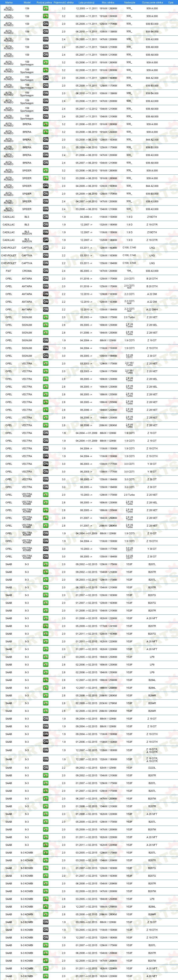The height and width of the screenshot is (980, 178).
Task: Click 844 A2.000 code in 159 Sportwagon row
Action: click(x=152, y=78)
